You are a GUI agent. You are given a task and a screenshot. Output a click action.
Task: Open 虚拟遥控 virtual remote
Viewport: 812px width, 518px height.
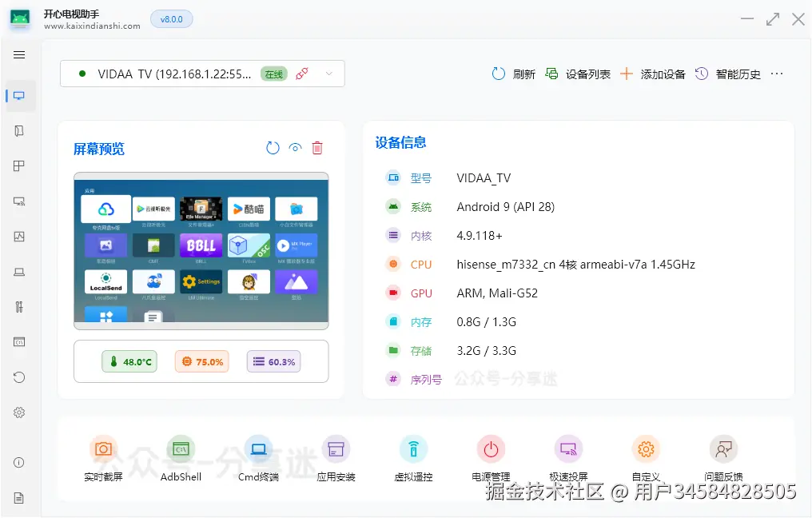[x=413, y=459]
